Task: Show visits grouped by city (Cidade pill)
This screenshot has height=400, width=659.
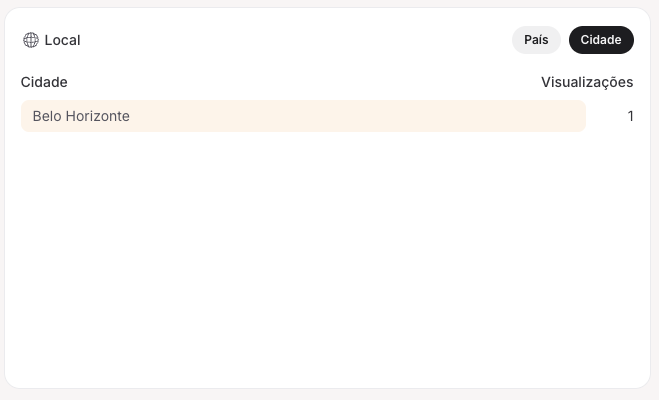Action: (601, 40)
